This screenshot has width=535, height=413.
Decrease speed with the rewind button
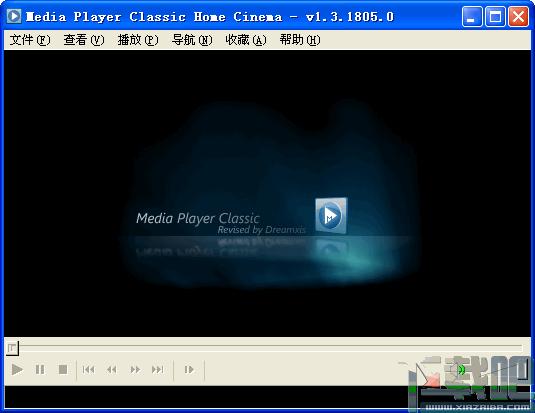click(112, 369)
